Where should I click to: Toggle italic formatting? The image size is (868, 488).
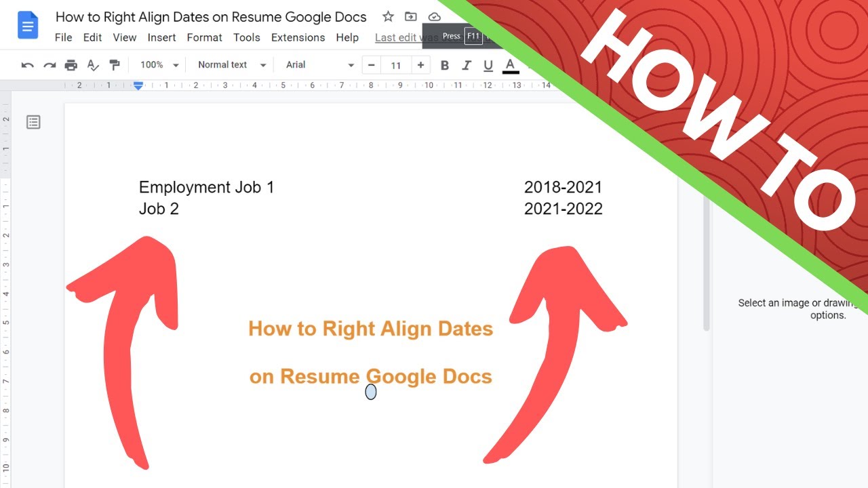click(x=467, y=65)
